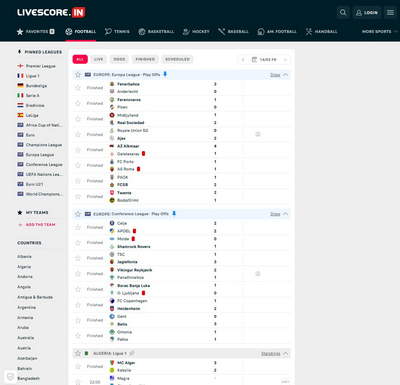
Task: Click the cookie settings icon at bottom-left
Action: 10,377
